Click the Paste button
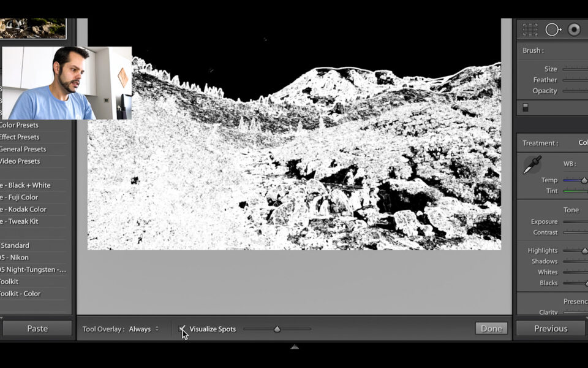 tap(37, 328)
